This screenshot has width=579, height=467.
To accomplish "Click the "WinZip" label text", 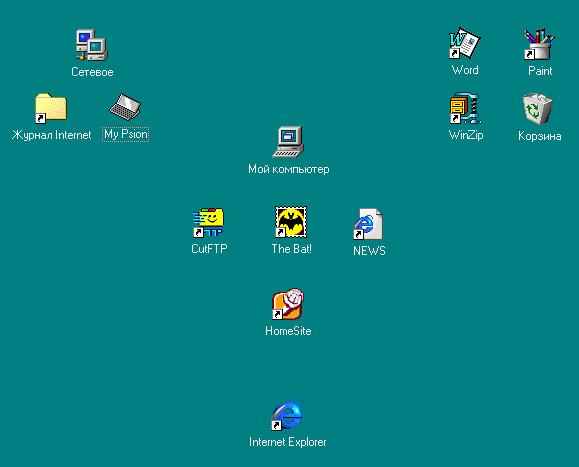I will pos(466,135).
